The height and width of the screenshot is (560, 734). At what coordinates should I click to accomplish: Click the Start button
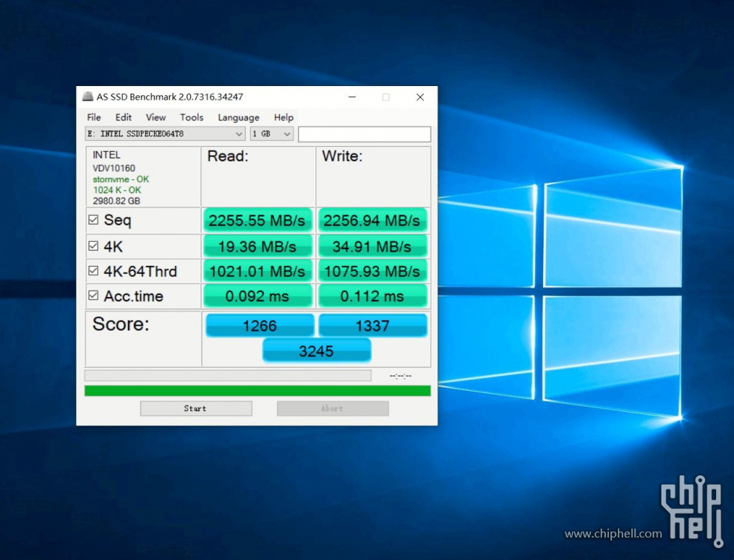tap(195, 409)
